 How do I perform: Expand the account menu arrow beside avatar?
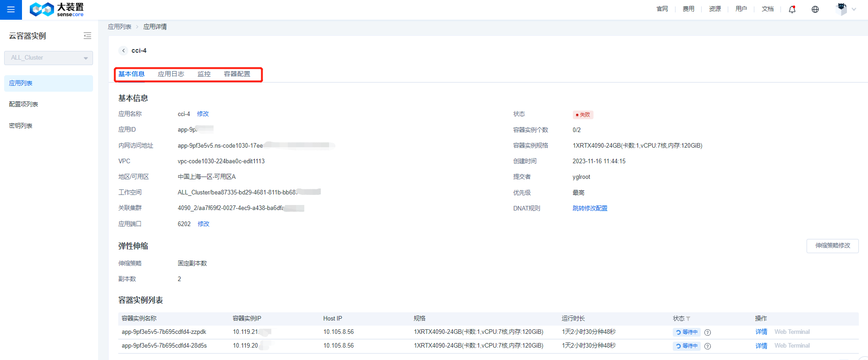coord(854,9)
